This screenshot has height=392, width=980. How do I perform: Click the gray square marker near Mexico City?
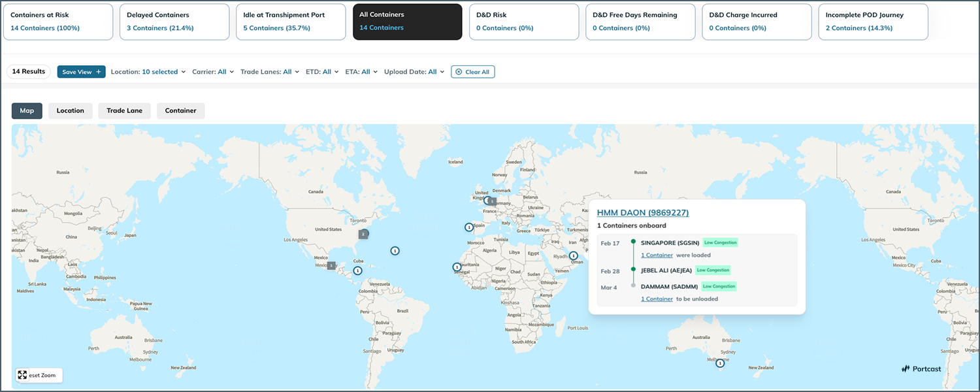(x=331, y=266)
